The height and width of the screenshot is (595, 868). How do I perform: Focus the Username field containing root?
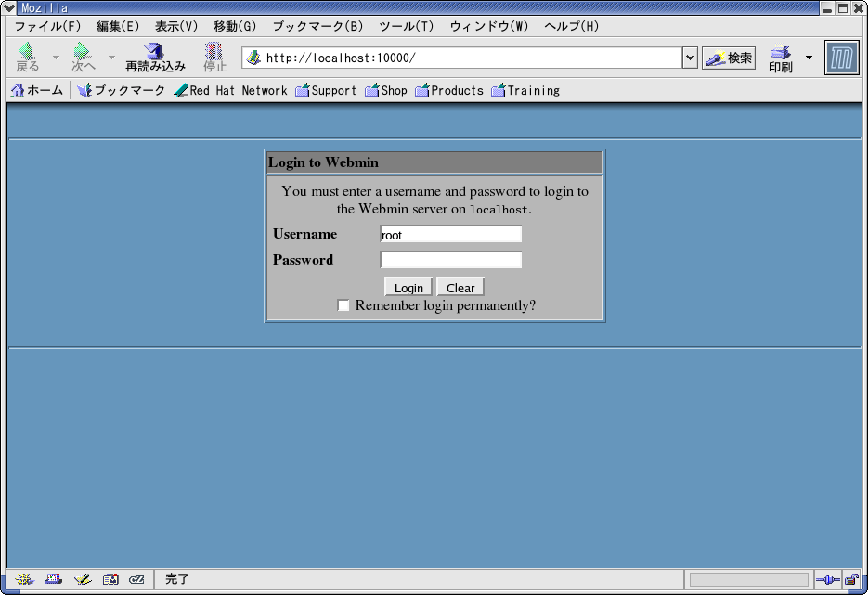(450, 234)
